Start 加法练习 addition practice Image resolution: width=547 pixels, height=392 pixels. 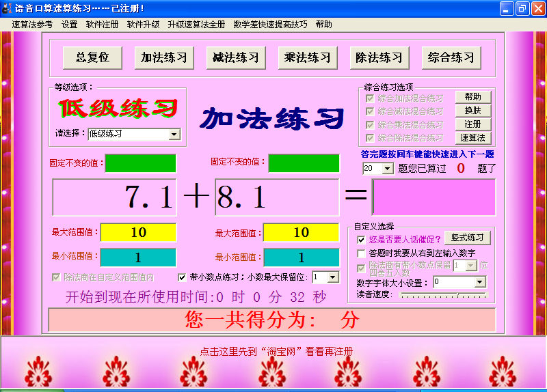(164, 57)
